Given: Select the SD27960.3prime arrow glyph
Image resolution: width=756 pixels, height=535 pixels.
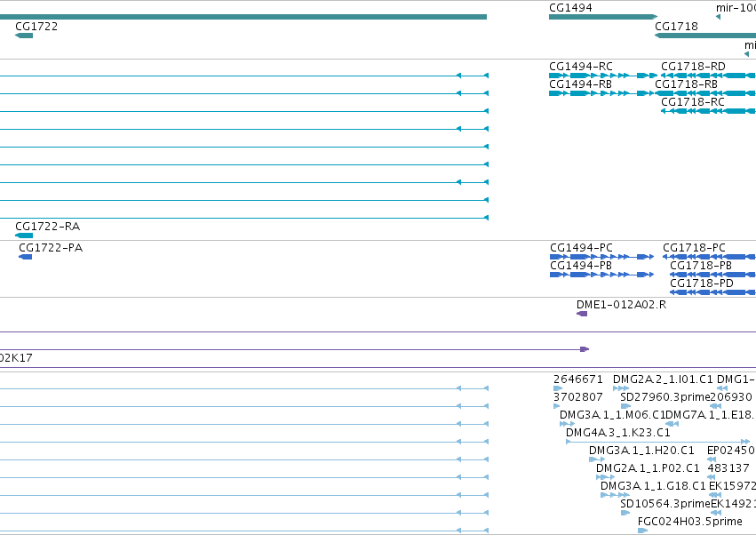Looking at the screenshot, I should click(x=625, y=406).
